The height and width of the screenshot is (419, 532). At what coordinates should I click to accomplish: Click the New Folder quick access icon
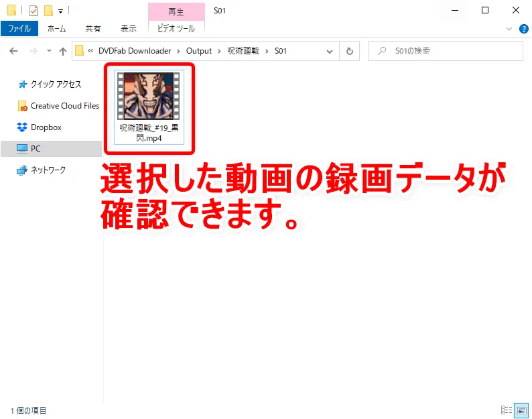pos(48,11)
